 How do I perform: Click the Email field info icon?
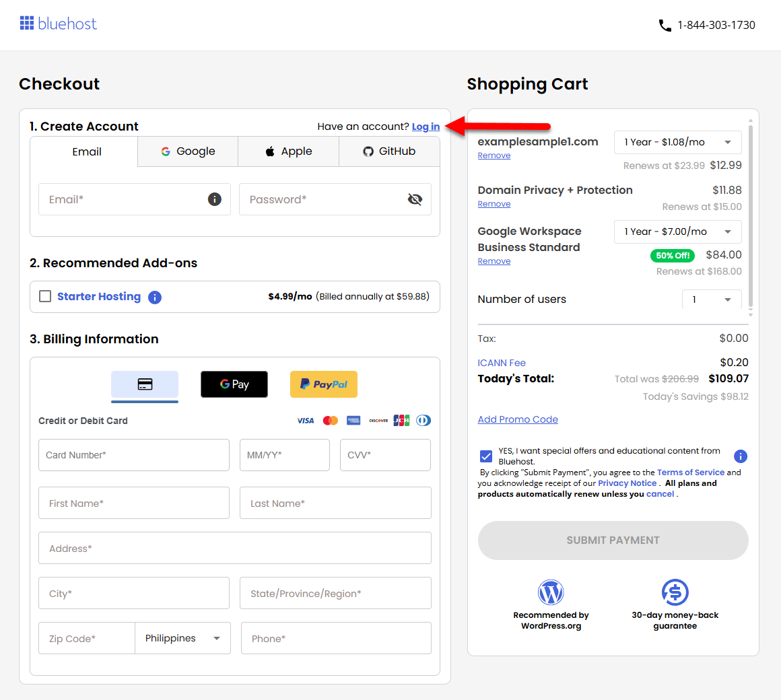pos(215,199)
